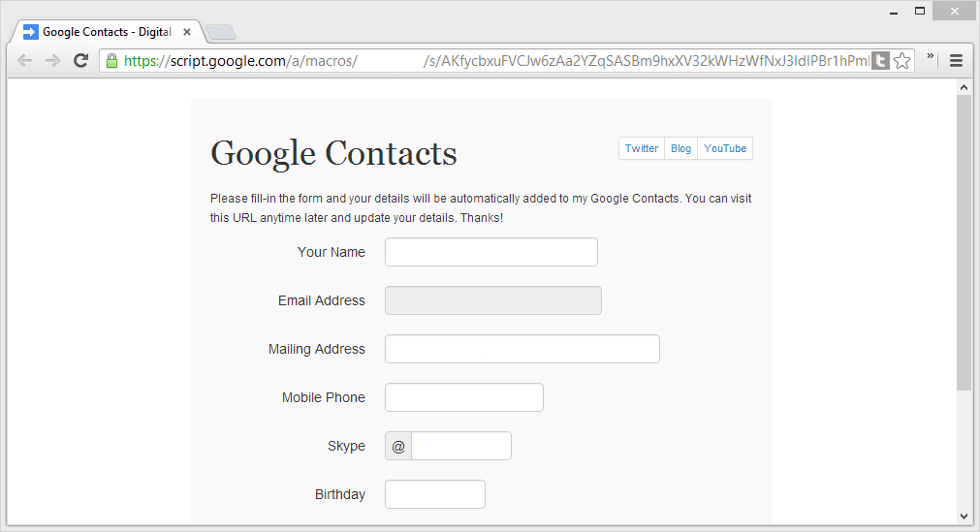Click the Mailing Address input

[522, 349]
